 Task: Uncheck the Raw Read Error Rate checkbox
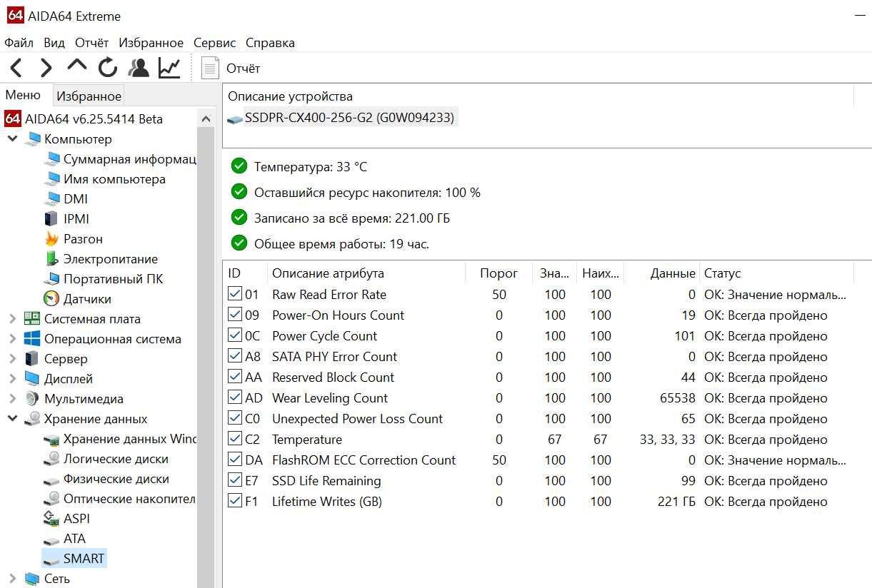coord(234,294)
